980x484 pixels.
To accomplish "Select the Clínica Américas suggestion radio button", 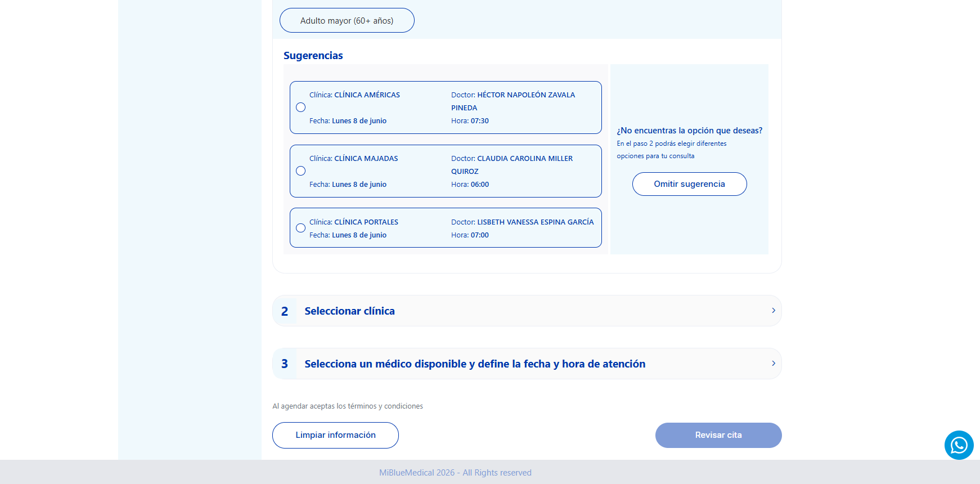I will [x=301, y=107].
